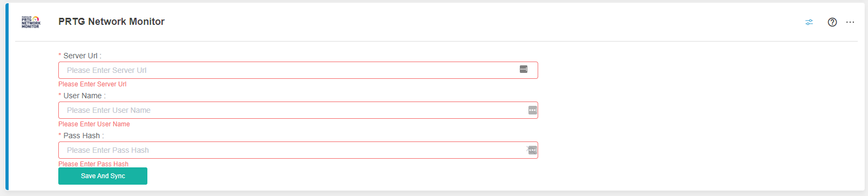Focus the Server Url input field
This screenshot has width=868, height=196.
pos(298,70)
